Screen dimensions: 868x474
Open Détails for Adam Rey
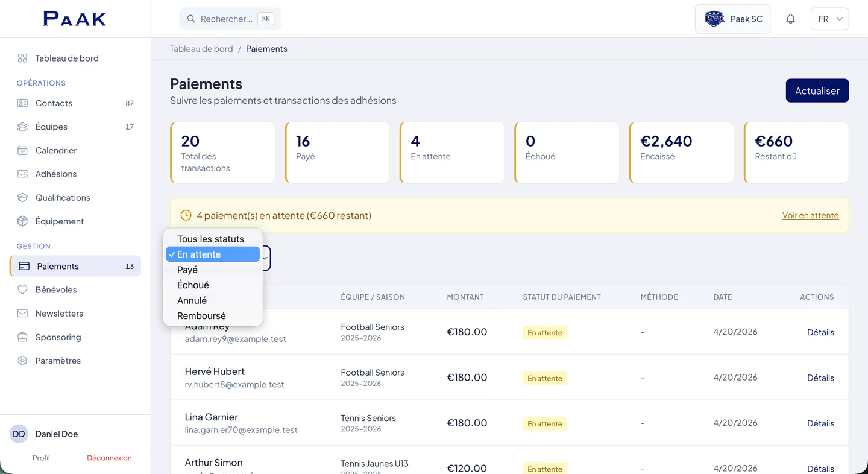tap(820, 332)
